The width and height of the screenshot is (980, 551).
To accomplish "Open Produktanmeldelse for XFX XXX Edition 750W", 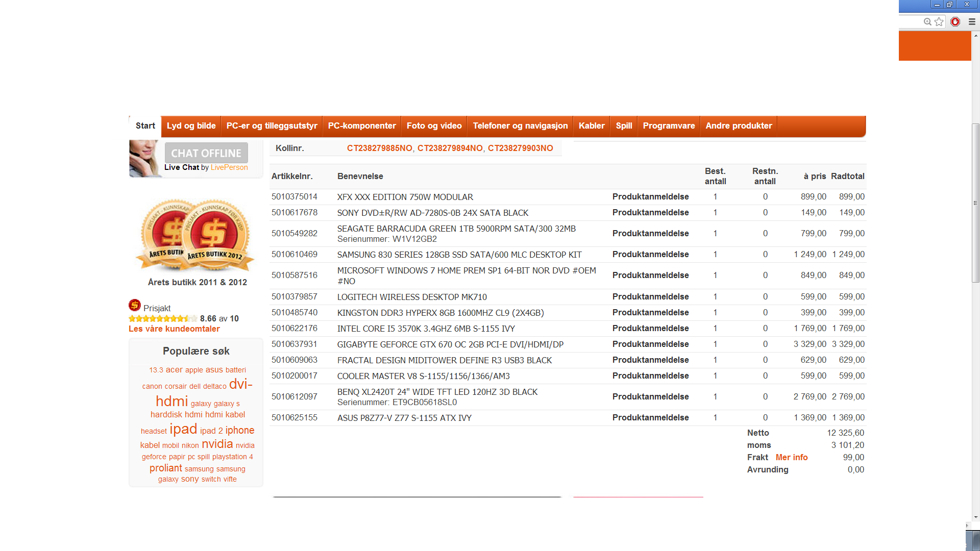I will pyautogui.click(x=651, y=197).
